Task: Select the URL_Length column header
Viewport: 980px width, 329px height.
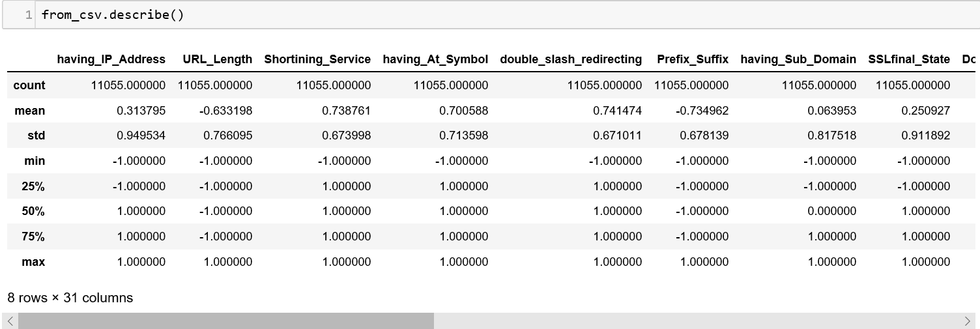Action: 218,59
